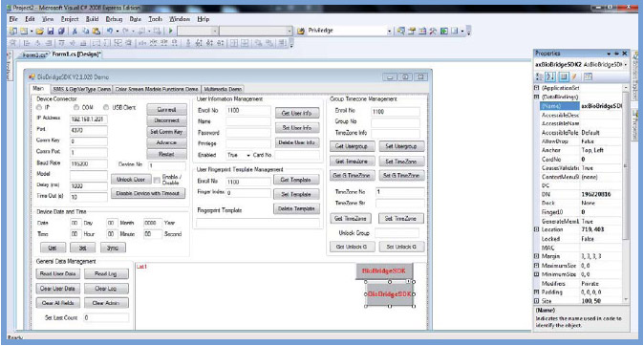Click Center Horizontally layout icon
644x346 pixels.
[x=234, y=43]
